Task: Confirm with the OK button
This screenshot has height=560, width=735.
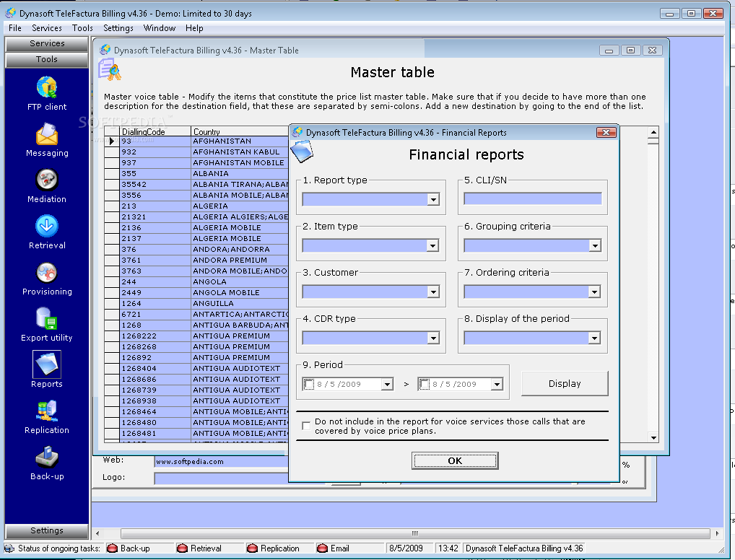Action: (455, 460)
